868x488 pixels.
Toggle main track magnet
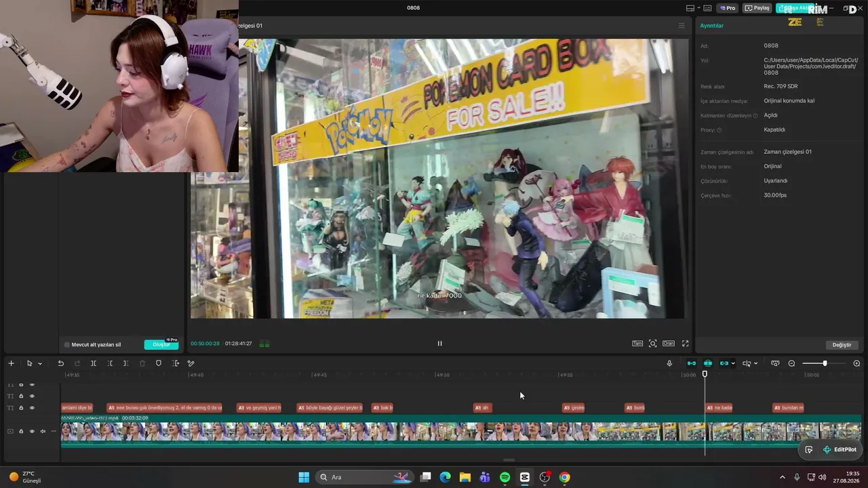(x=692, y=363)
